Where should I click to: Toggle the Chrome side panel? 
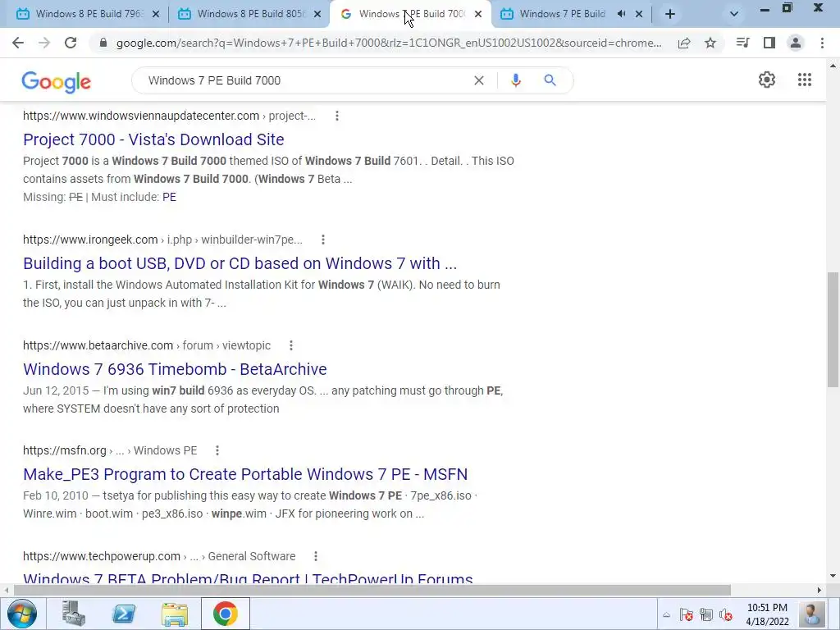pyautogui.click(x=769, y=43)
